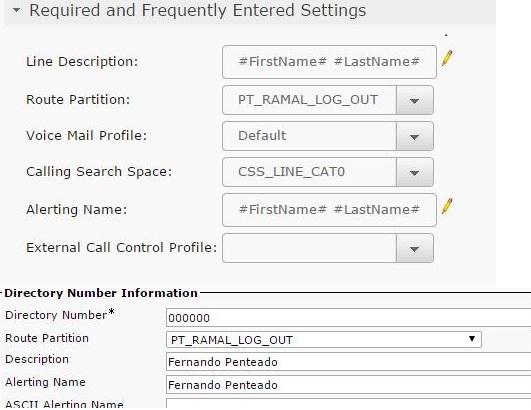This screenshot has width=531, height=410.
Task: Click the pencil icon beside Alerting Name
Action: tap(447, 206)
